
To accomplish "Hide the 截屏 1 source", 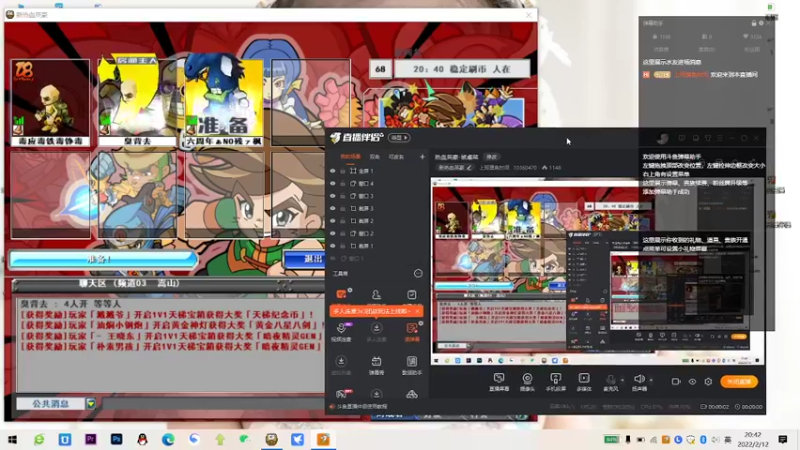I will click(333, 246).
